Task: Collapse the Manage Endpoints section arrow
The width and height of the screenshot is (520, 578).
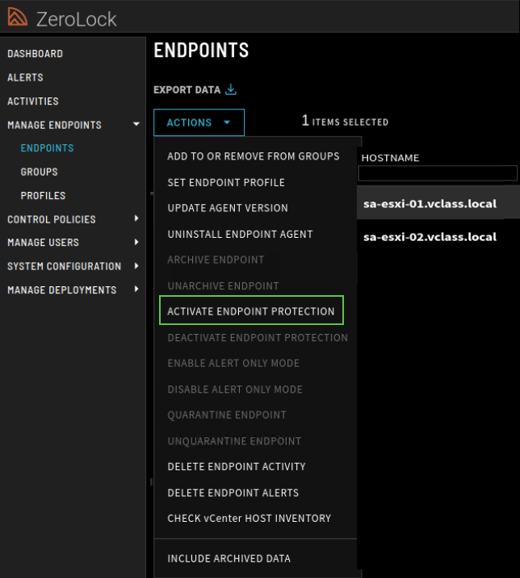Action: pyautogui.click(x=136, y=124)
